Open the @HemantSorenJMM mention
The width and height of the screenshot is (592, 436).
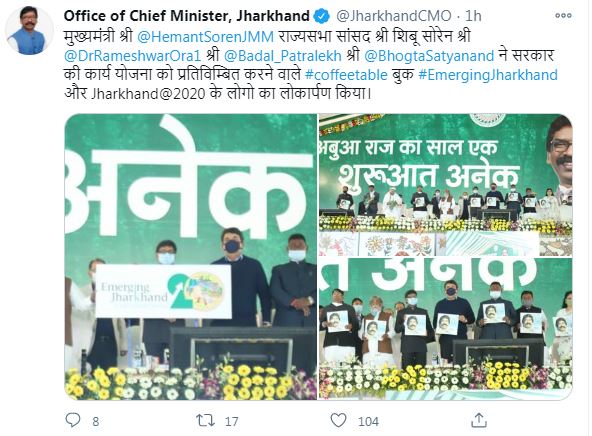click(x=205, y=37)
